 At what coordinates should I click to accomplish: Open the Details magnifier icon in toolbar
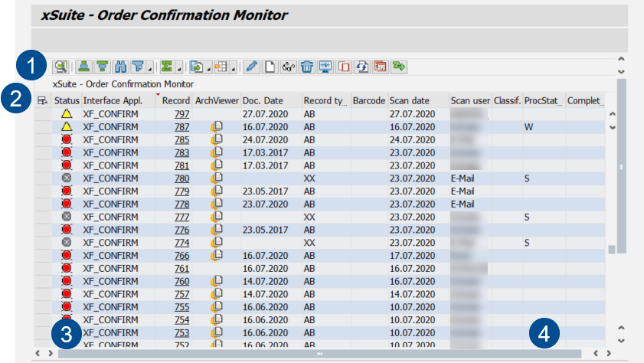[60, 67]
